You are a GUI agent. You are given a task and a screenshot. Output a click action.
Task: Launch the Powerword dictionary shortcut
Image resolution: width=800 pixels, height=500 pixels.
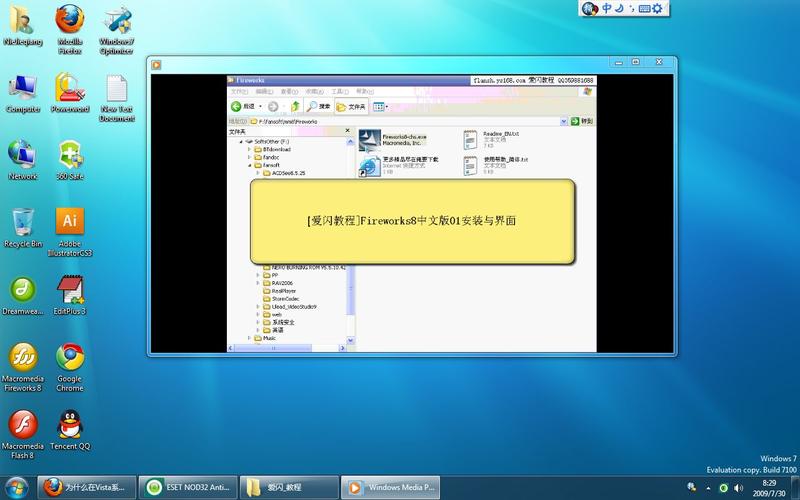coord(70,93)
